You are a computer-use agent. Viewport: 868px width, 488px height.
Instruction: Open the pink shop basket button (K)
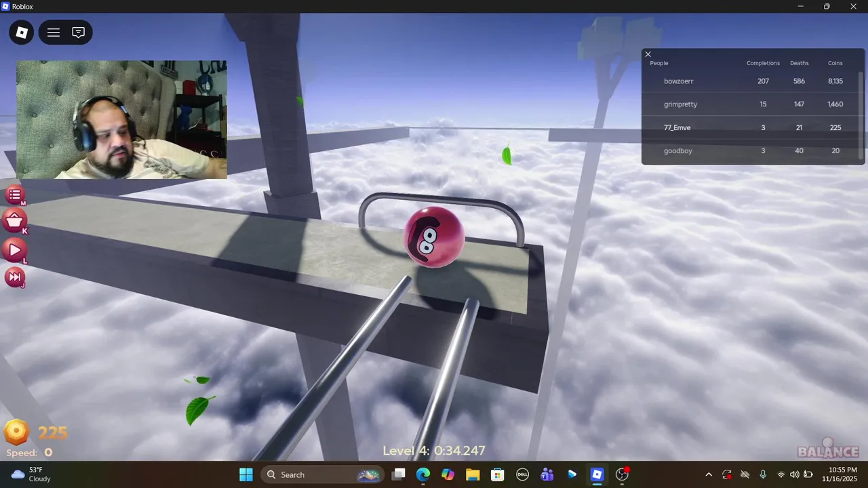pyautogui.click(x=15, y=221)
